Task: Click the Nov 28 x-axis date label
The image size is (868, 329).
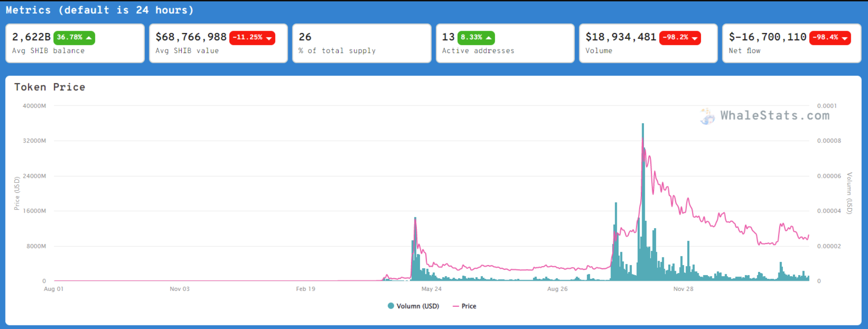Action: [683, 289]
